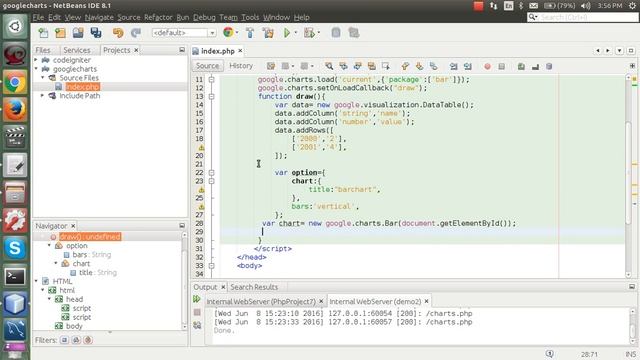Click the Stop button in Output panel
Viewport: 640px width, 360px height.
pos(197,312)
